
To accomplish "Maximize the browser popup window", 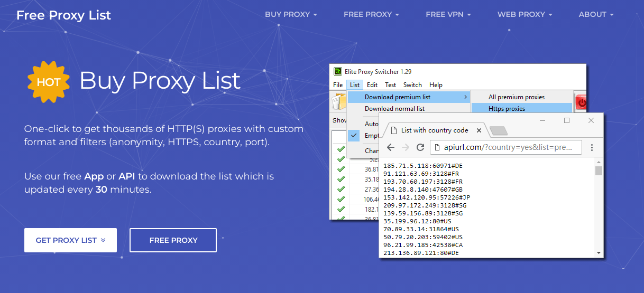I will point(567,120).
